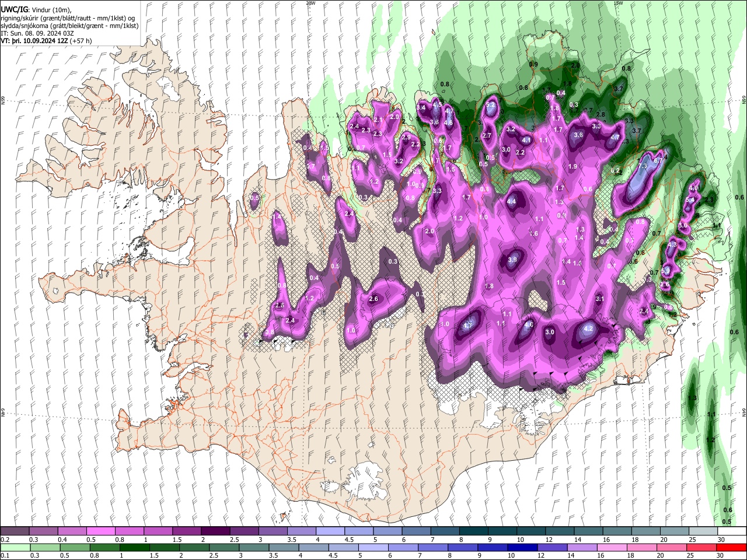This screenshot has width=747, height=560.
Task: Click the '20W' longitude label at the top
Action: 310,3
